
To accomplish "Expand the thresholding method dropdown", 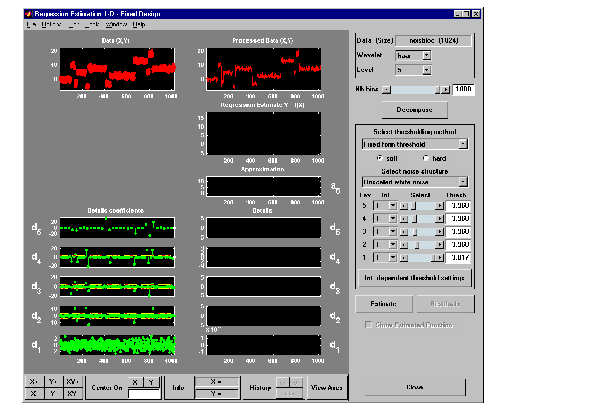I will [413, 144].
